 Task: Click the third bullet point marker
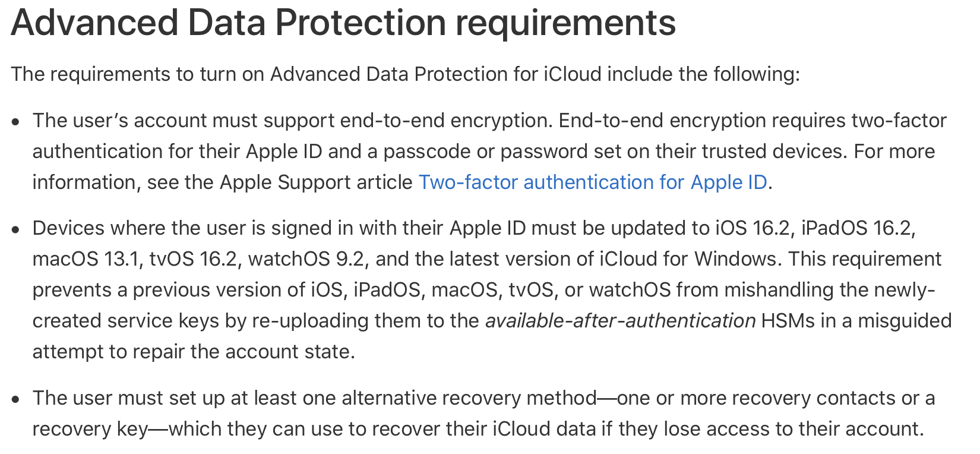[16, 399]
